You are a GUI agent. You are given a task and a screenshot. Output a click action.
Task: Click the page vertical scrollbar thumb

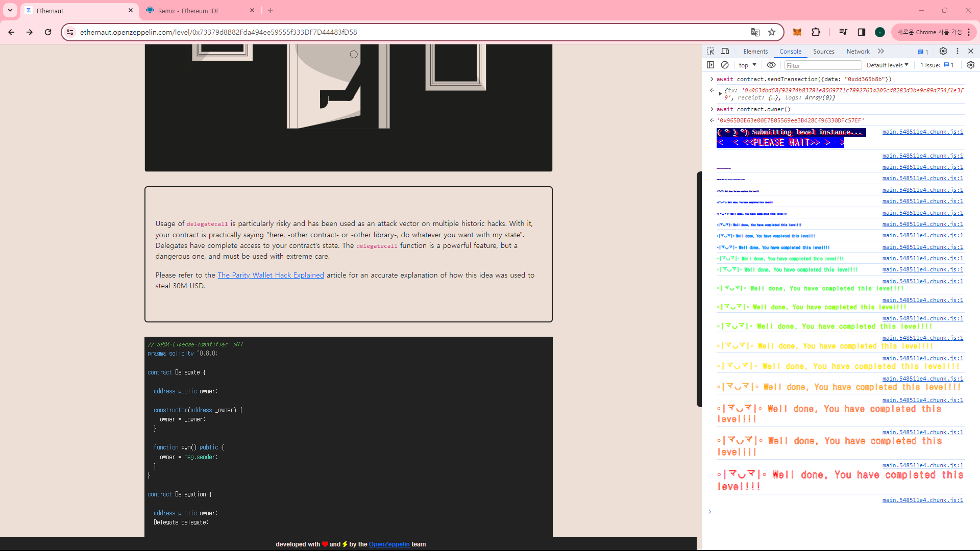[x=699, y=289]
